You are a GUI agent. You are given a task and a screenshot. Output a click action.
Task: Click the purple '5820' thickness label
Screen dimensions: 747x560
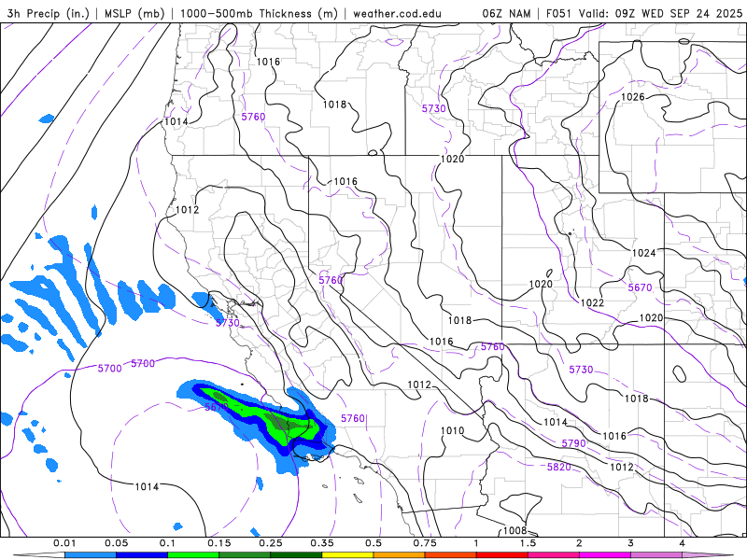click(x=558, y=468)
